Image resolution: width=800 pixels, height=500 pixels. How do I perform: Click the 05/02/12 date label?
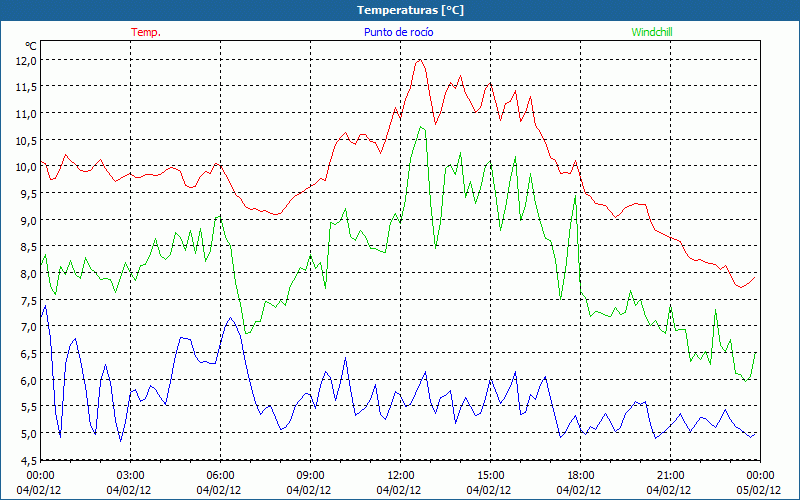click(759, 490)
